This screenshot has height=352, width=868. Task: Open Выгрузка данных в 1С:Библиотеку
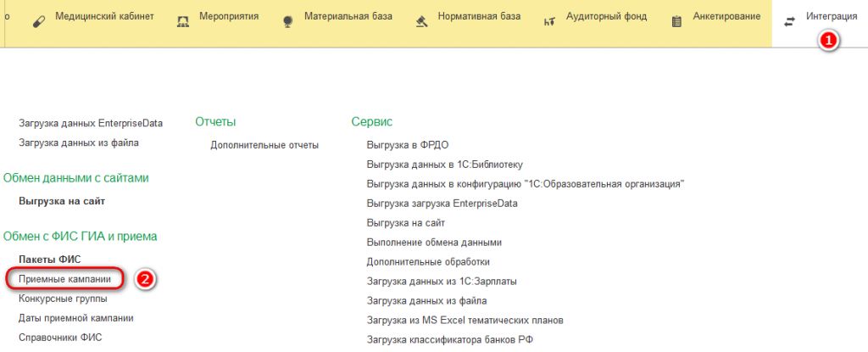tap(445, 165)
